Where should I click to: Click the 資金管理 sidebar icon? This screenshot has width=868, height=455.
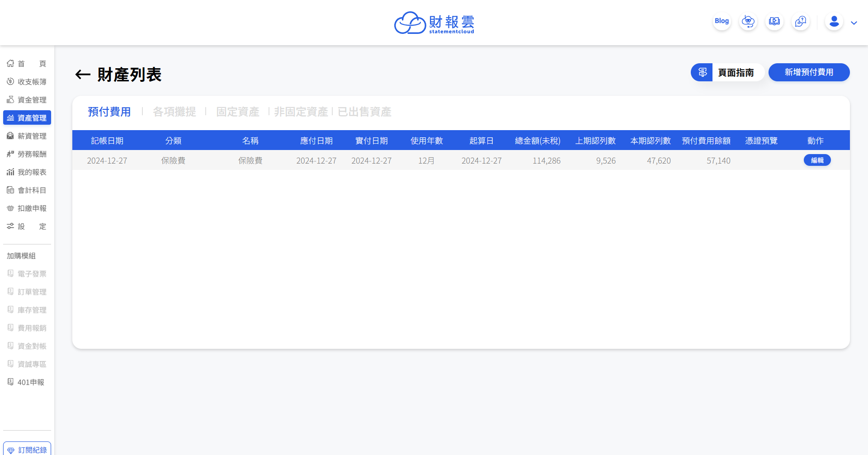point(10,99)
